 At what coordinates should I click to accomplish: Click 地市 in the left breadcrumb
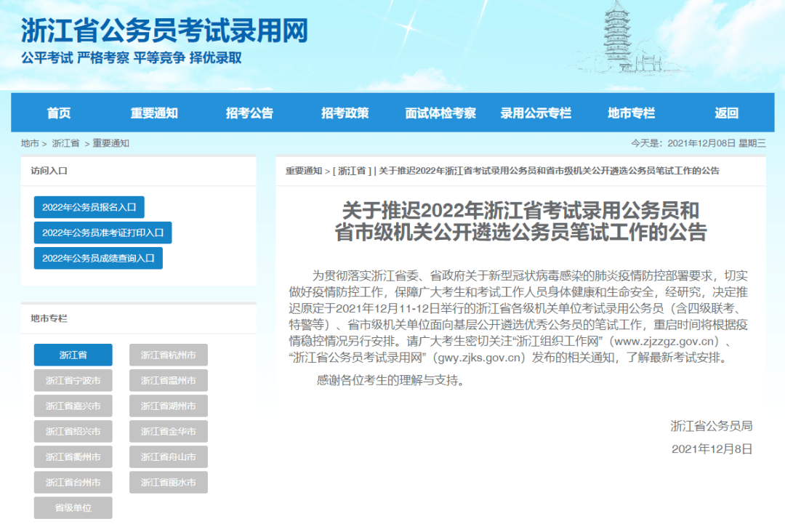coord(30,143)
